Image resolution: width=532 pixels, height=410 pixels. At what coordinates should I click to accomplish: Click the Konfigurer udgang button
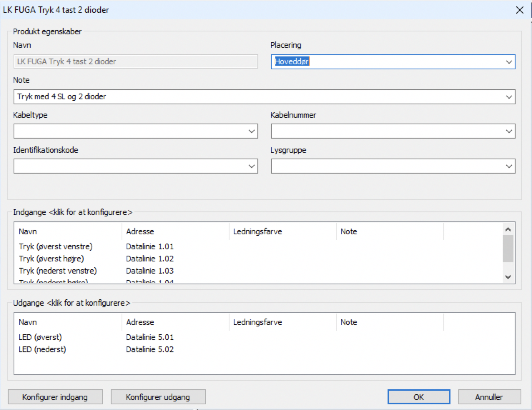(158, 397)
